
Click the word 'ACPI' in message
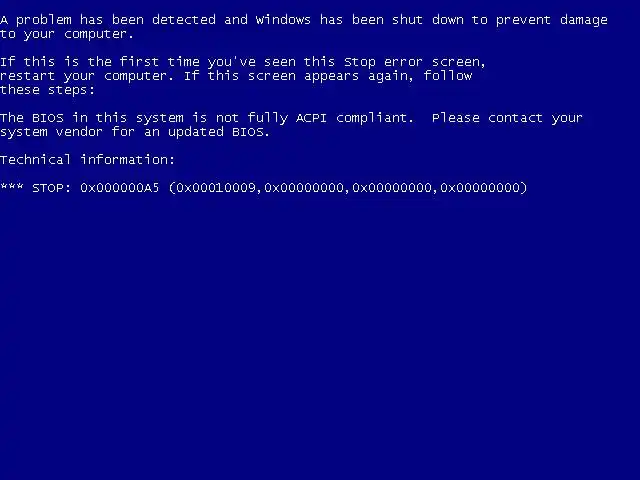[311, 118]
